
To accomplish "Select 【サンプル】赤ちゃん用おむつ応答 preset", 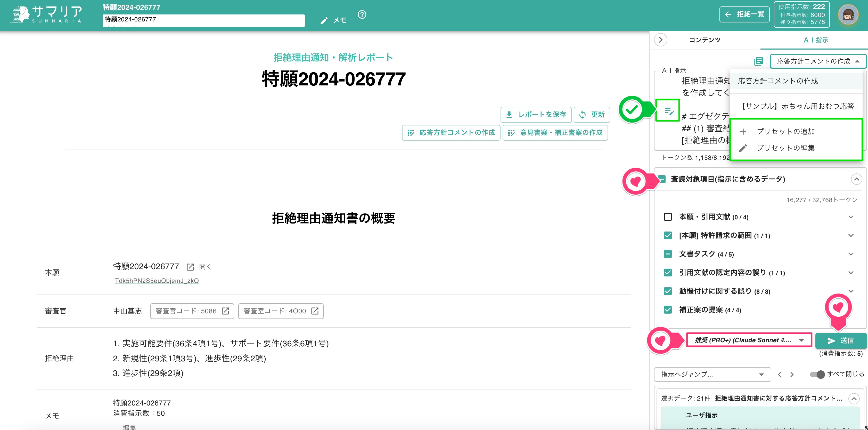I will point(796,106).
